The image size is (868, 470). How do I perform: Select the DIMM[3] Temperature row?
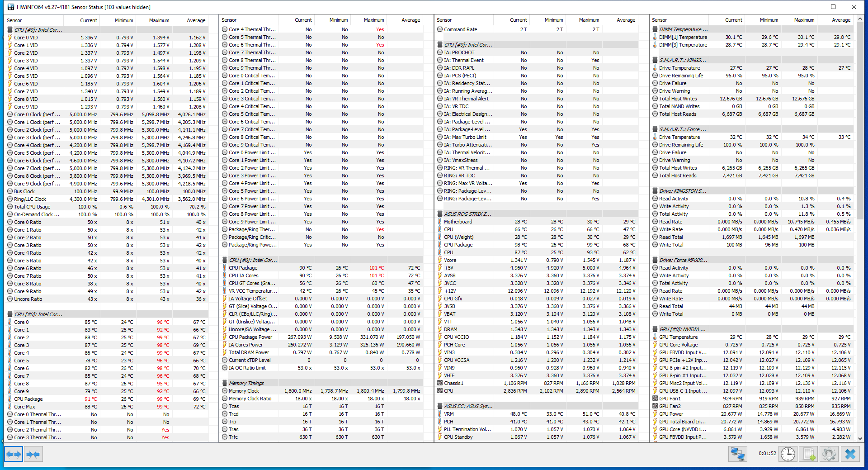coord(753,45)
